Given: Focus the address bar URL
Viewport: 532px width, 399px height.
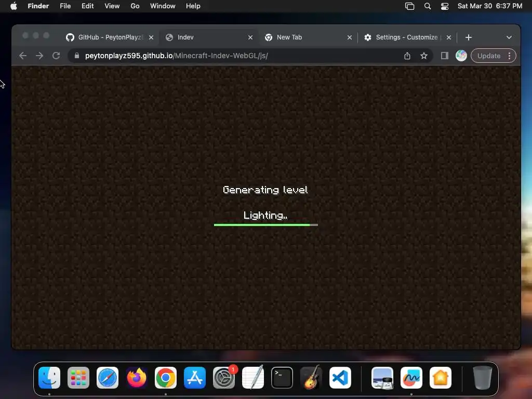Looking at the screenshot, I should tap(177, 56).
